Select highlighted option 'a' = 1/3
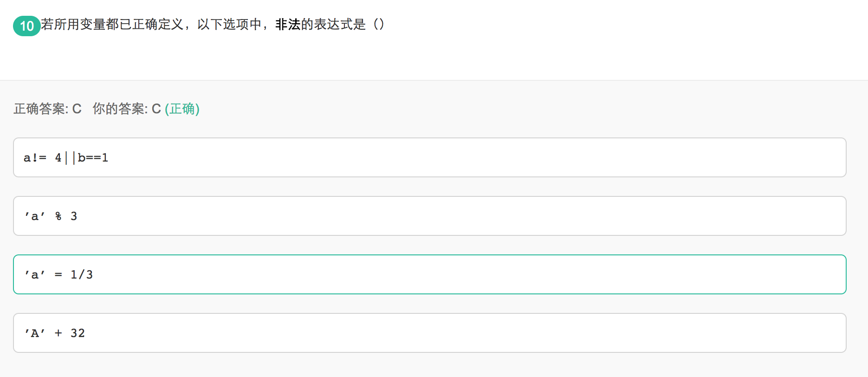 [429, 274]
